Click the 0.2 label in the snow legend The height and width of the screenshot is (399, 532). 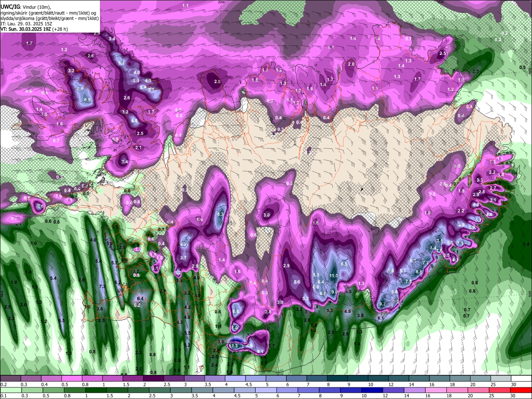pyautogui.click(x=3, y=384)
